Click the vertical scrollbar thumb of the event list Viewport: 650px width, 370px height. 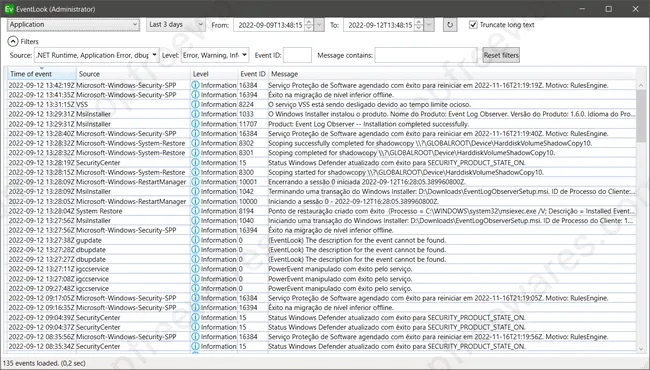[641, 116]
